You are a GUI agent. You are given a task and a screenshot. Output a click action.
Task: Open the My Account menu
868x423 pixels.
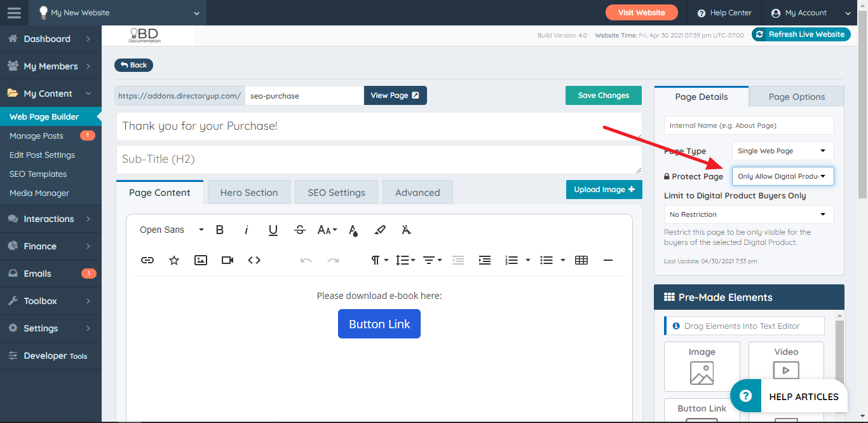click(810, 13)
